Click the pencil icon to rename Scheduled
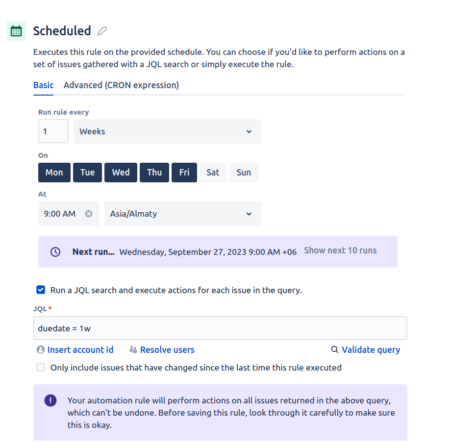476x448 pixels. pos(101,30)
